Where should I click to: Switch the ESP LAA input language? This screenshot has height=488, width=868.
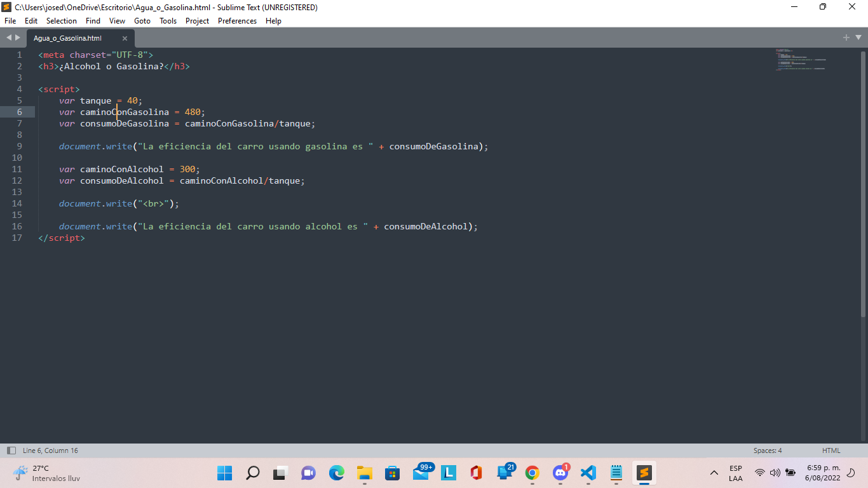pyautogui.click(x=736, y=473)
